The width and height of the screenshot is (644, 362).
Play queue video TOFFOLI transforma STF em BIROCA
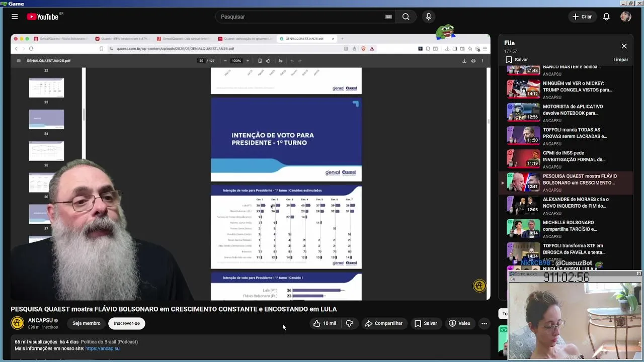click(x=566, y=252)
